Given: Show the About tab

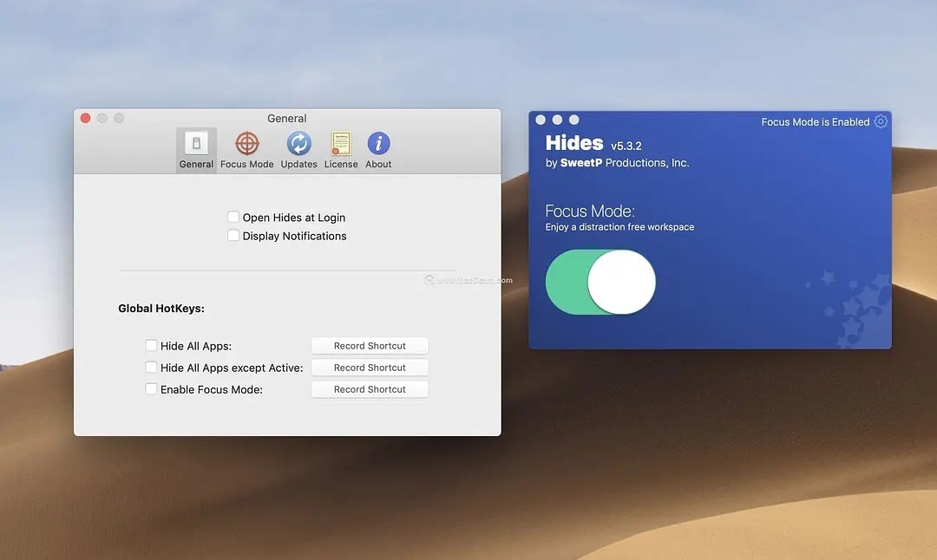Looking at the screenshot, I should pos(378,150).
